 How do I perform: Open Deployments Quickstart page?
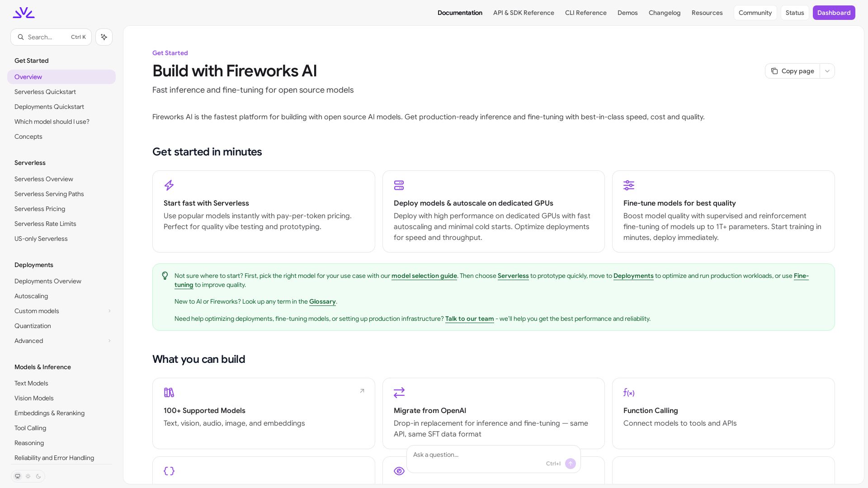coord(61,107)
